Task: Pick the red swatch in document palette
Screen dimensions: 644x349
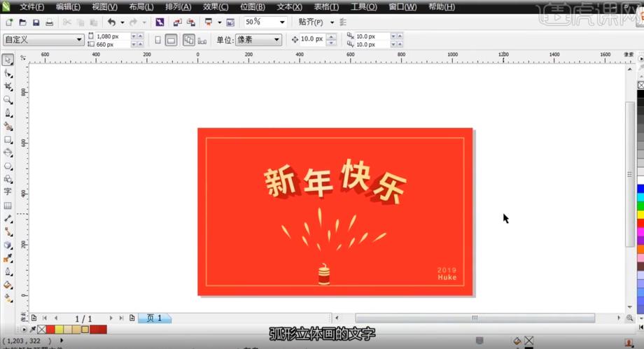Action: click(x=50, y=329)
